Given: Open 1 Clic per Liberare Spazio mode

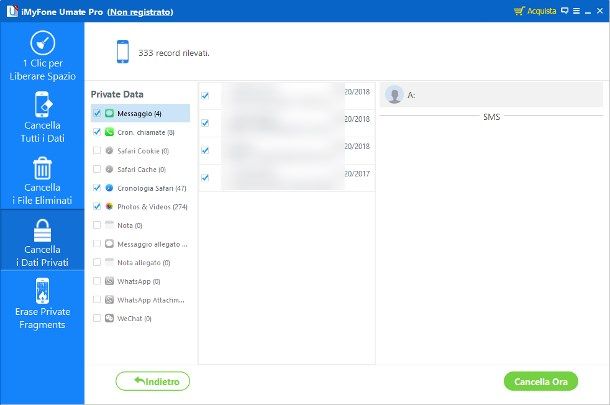Looking at the screenshot, I should 42,55.
